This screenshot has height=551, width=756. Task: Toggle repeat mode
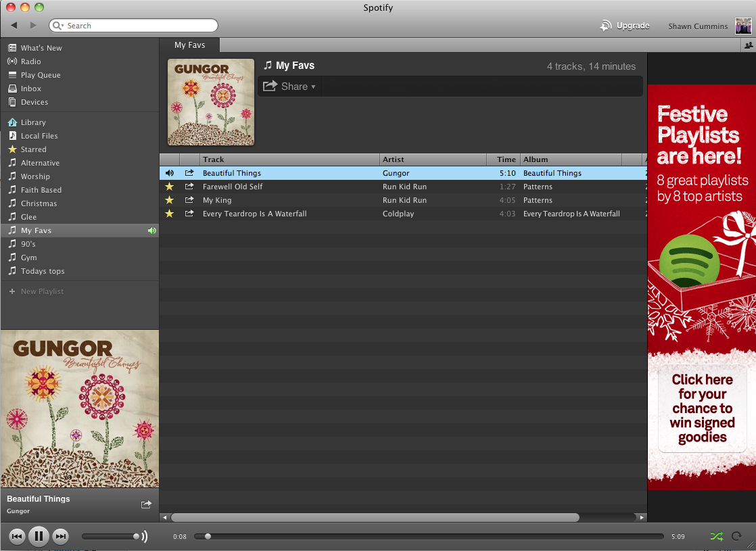(x=736, y=536)
